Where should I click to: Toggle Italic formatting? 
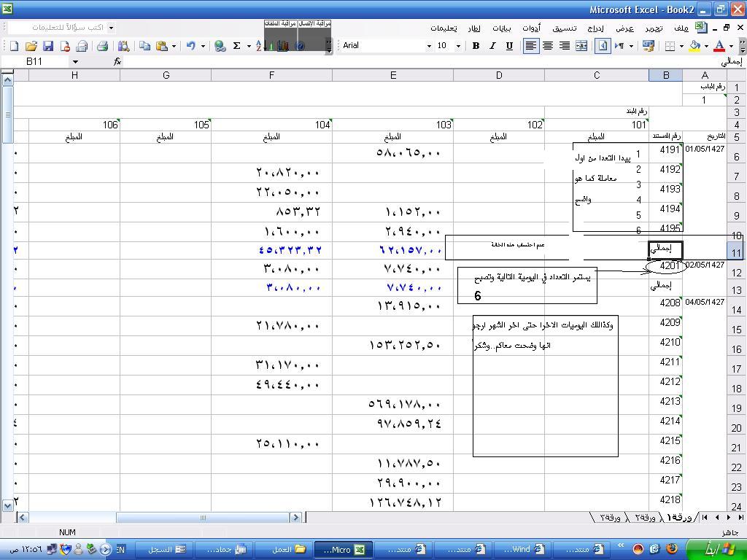(x=492, y=46)
